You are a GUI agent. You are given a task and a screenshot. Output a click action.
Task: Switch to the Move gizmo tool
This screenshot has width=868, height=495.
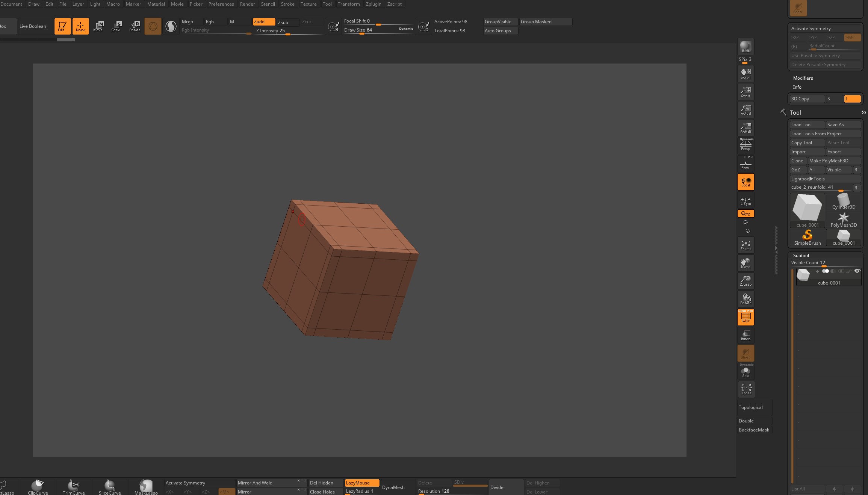point(98,26)
